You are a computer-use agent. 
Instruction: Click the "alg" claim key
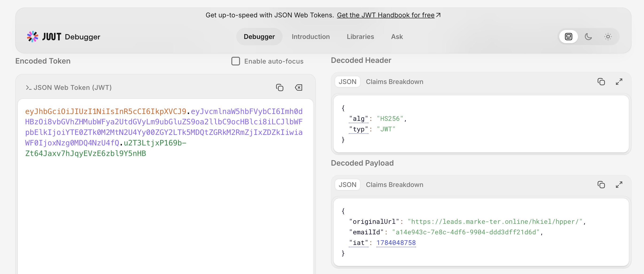pos(358,119)
